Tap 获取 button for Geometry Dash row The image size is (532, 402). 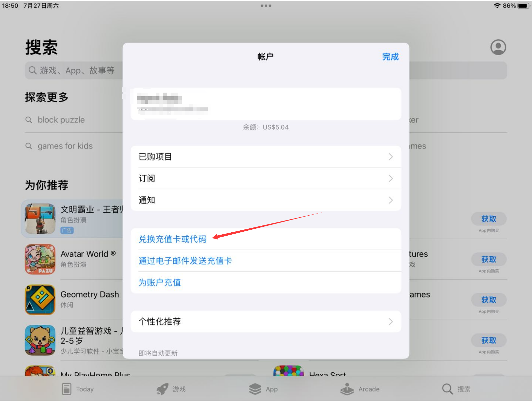[488, 300]
